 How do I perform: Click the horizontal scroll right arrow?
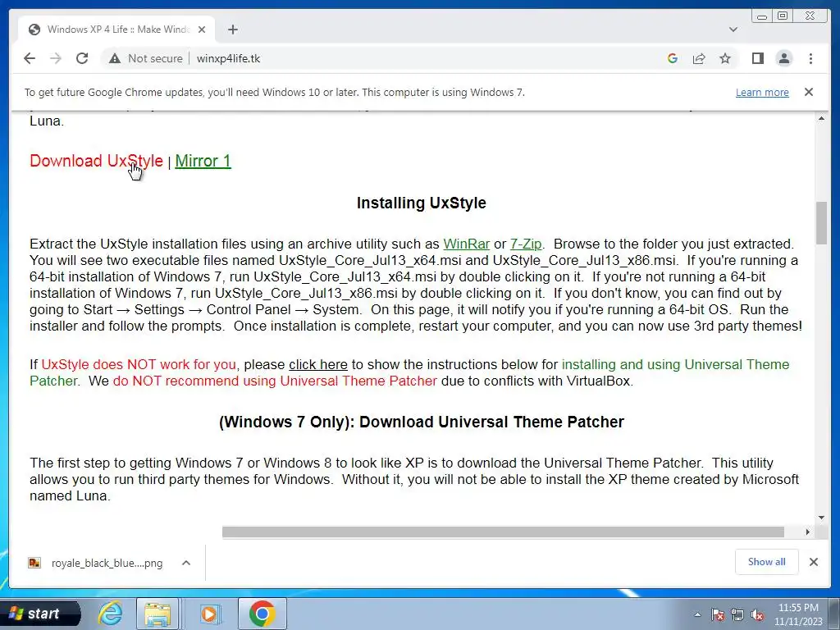808,532
